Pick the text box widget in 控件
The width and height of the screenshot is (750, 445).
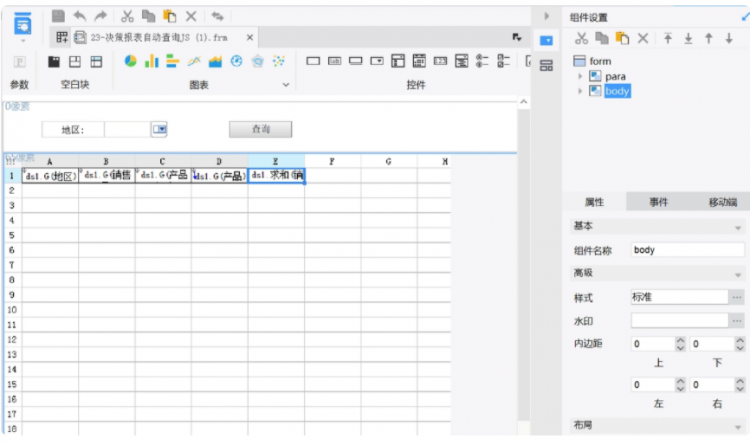pos(313,61)
